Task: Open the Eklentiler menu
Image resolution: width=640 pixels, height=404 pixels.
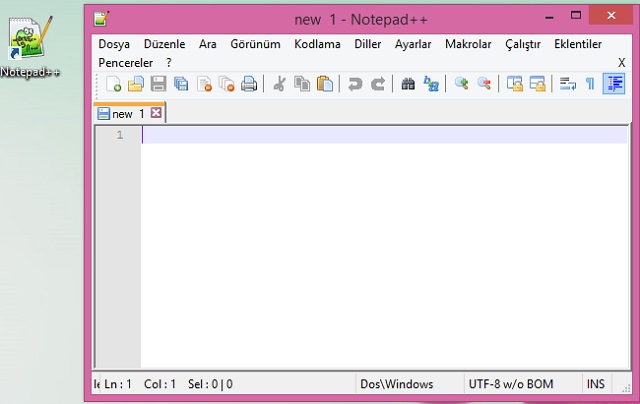Action: [578, 44]
